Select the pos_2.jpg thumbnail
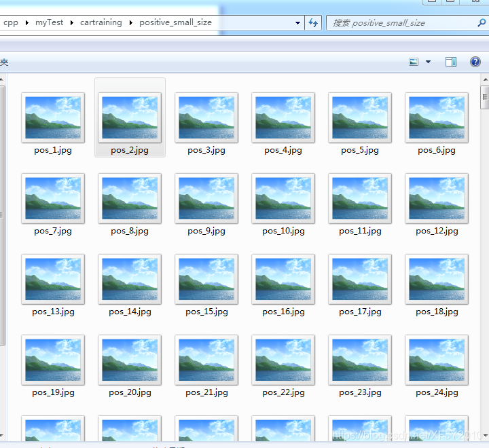The height and width of the screenshot is (448, 489). click(130, 117)
